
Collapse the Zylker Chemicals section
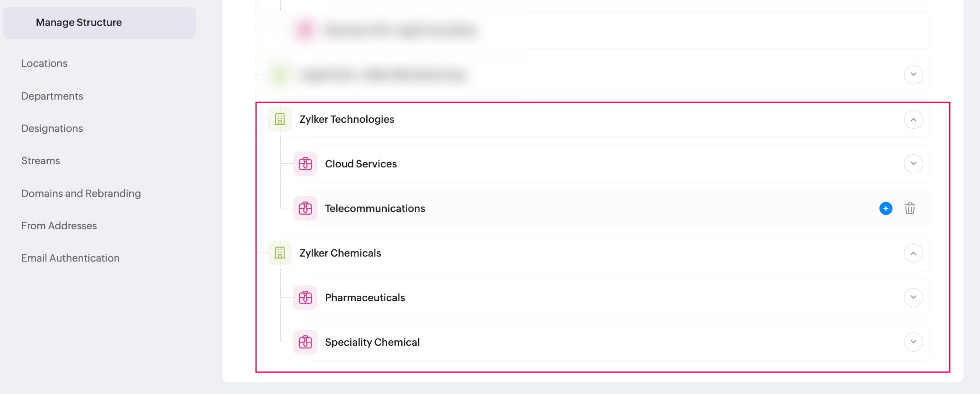tap(913, 253)
